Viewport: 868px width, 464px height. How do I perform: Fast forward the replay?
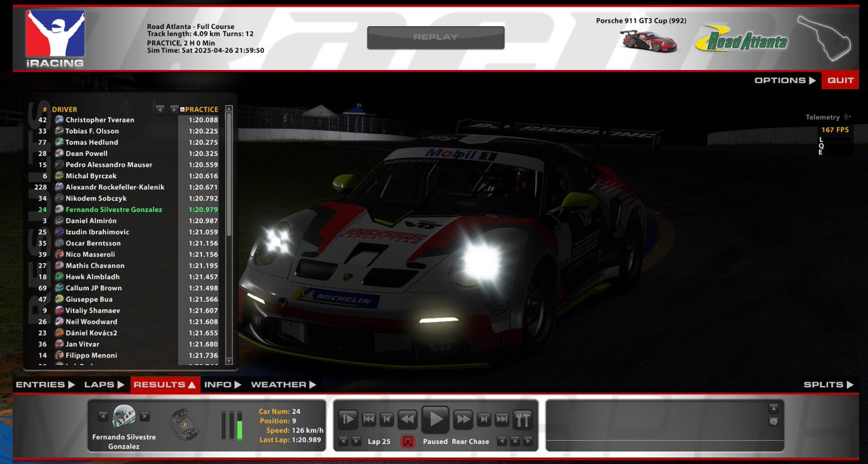(x=463, y=418)
